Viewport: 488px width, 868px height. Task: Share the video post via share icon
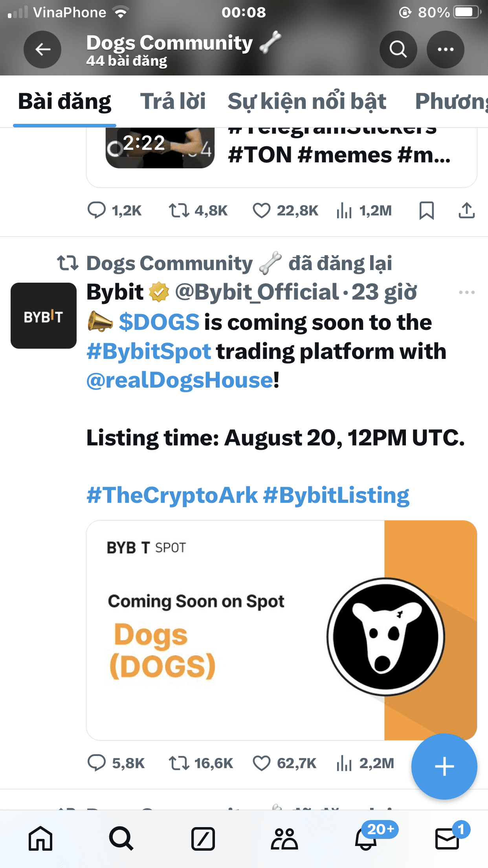click(x=467, y=210)
